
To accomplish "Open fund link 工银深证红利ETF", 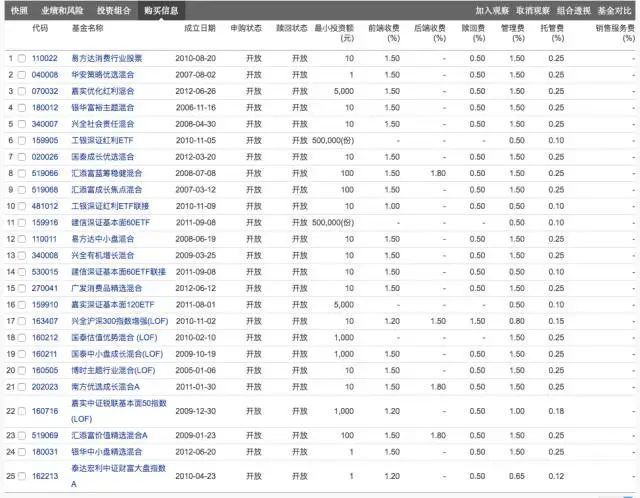I will pos(102,140).
